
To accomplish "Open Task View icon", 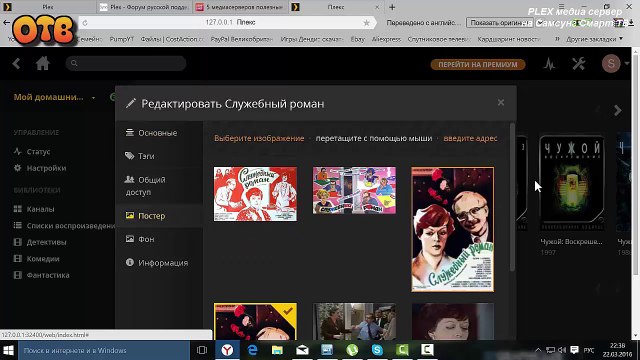I will [x=202, y=350].
